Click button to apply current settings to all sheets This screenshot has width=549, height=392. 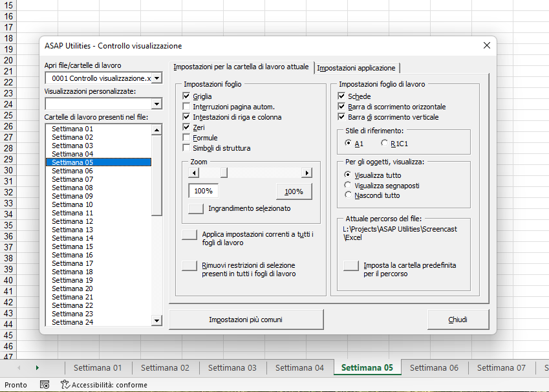point(189,235)
